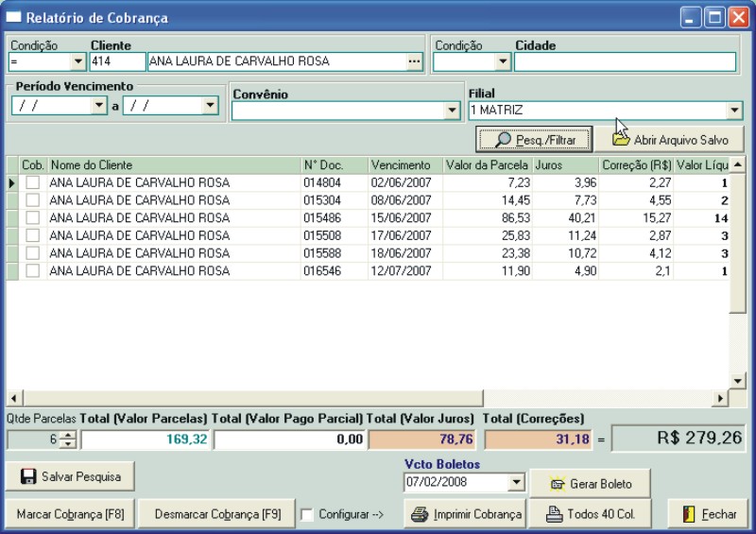The image size is (756, 534).
Task: Open the Cidade Condição dropdown
Action: point(503,61)
